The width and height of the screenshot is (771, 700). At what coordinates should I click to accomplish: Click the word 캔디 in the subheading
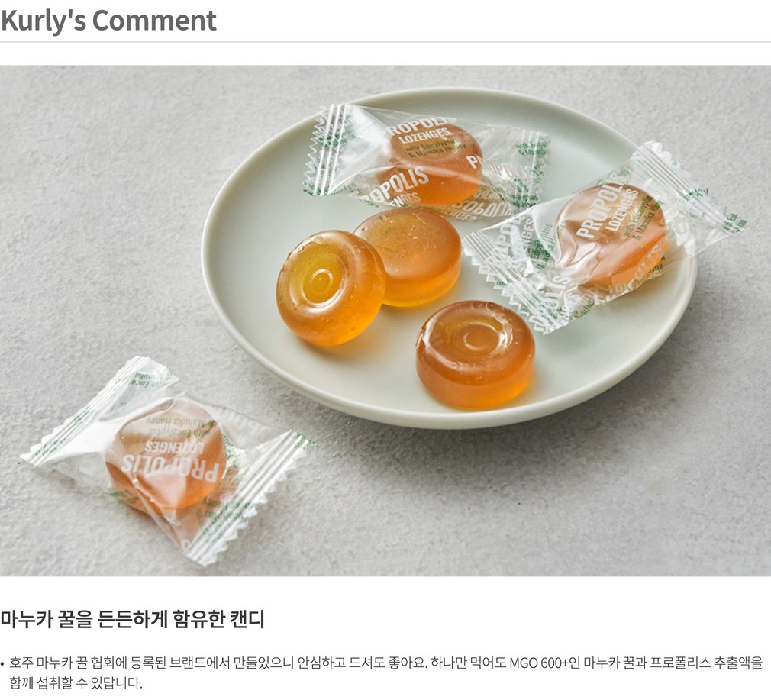click(247, 619)
